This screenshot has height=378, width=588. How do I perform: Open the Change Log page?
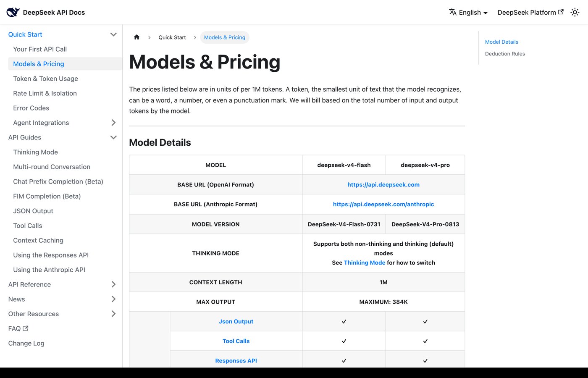tap(26, 343)
